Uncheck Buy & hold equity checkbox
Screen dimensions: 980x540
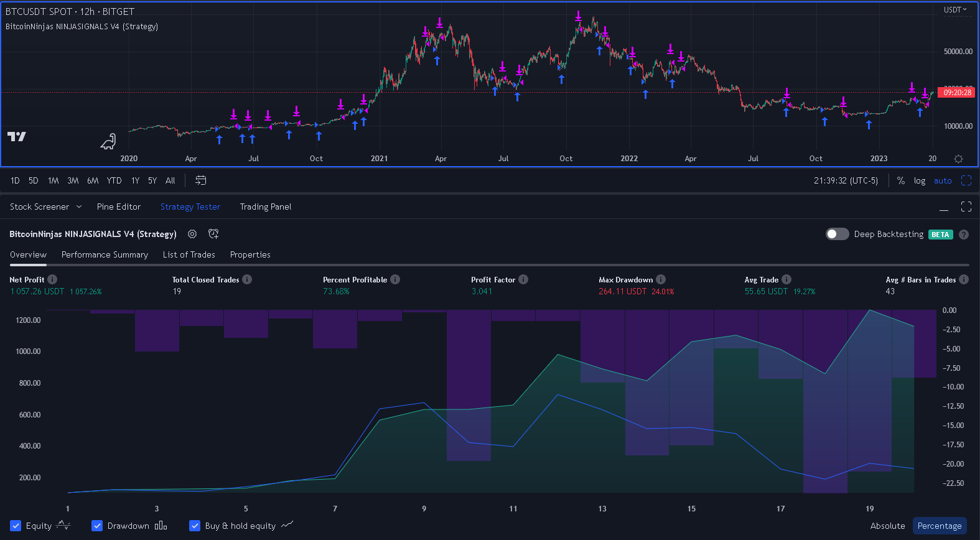tap(195, 526)
